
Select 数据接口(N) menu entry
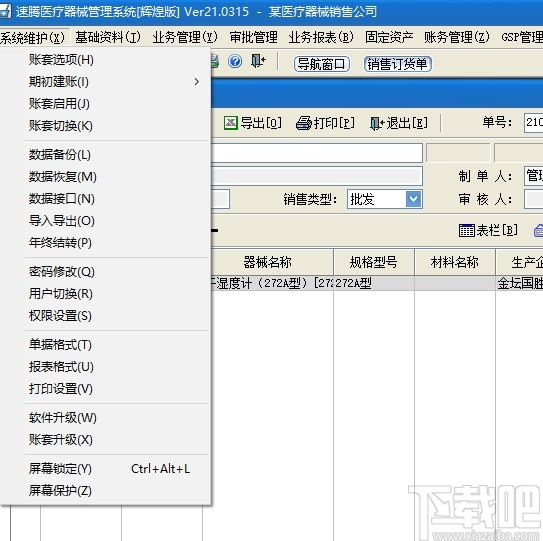click(x=106, y=199)
